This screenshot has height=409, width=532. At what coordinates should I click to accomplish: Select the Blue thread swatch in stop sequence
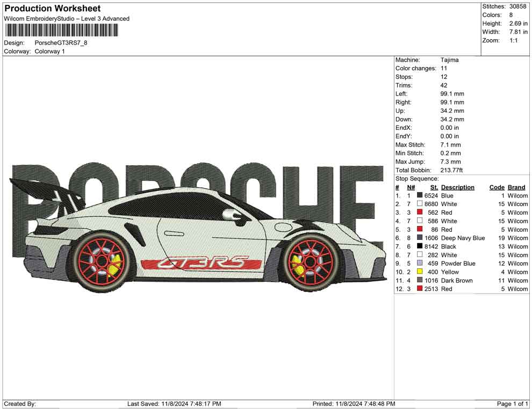pos(419,195)
